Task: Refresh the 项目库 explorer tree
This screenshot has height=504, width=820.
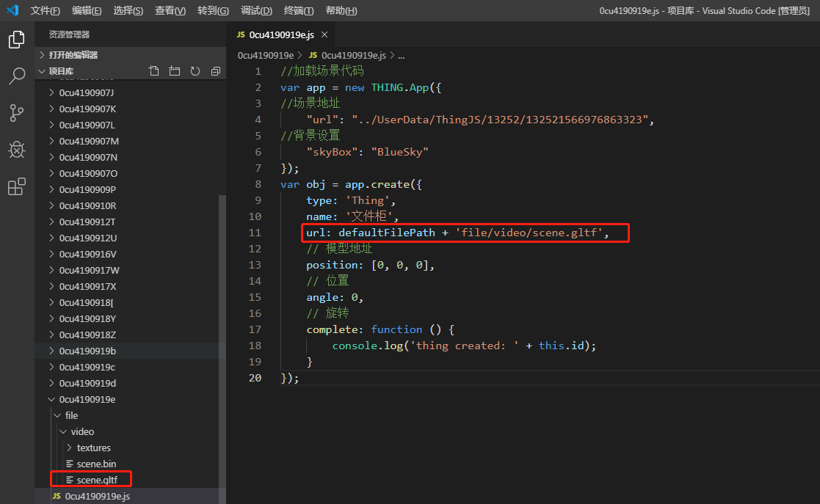Action: (195, 71)
